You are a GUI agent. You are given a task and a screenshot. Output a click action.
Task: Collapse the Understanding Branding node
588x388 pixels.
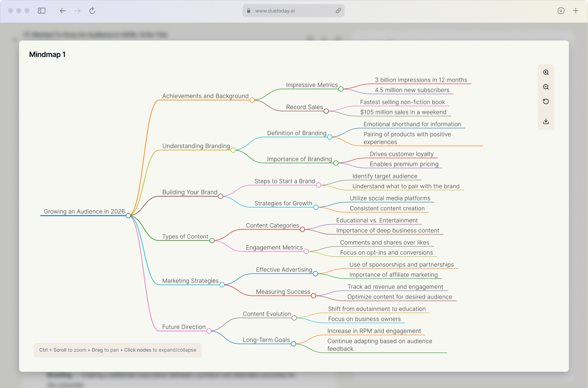click(x=233, y=150)
